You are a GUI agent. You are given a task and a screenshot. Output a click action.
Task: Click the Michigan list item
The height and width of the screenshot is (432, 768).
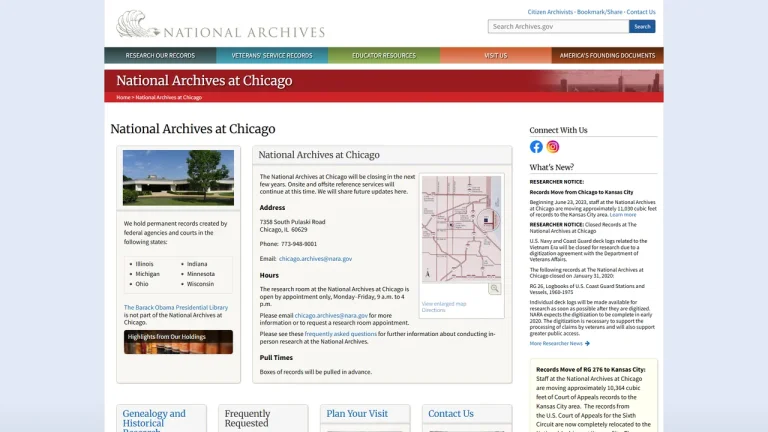tap(147, 274)
